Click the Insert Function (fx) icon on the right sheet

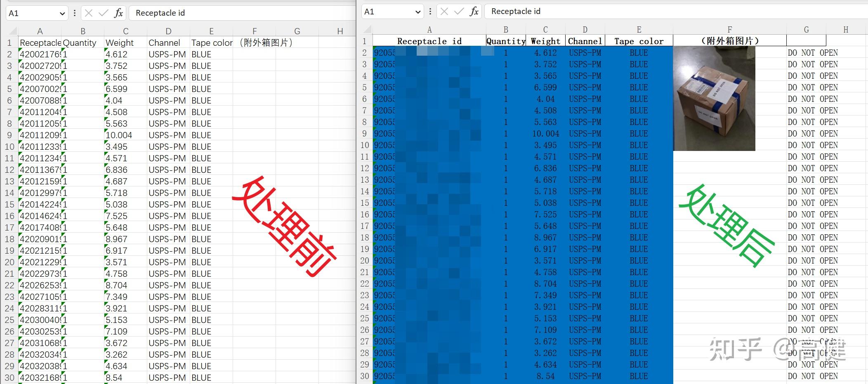pos(474,11)
